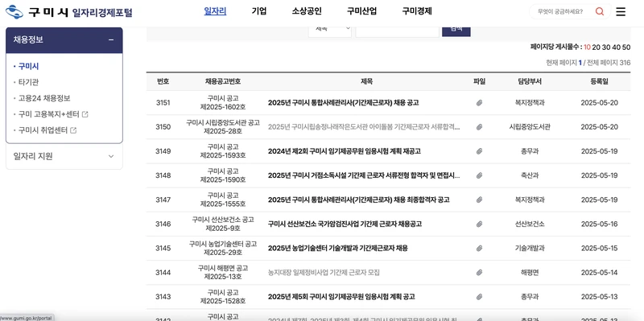Click the Gumi city logo icon

14,11
